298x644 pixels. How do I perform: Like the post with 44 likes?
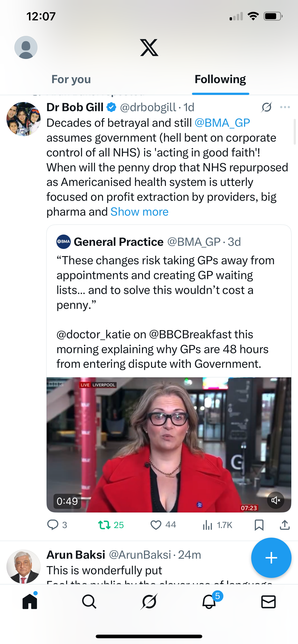pyautogui.click(x=156, y=525)
